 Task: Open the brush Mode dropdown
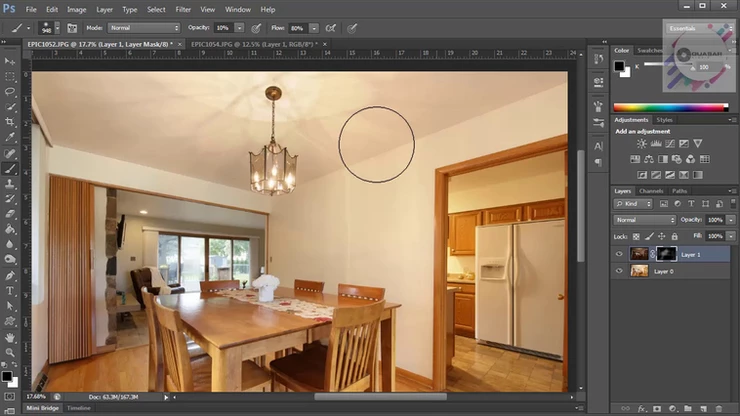143,28
